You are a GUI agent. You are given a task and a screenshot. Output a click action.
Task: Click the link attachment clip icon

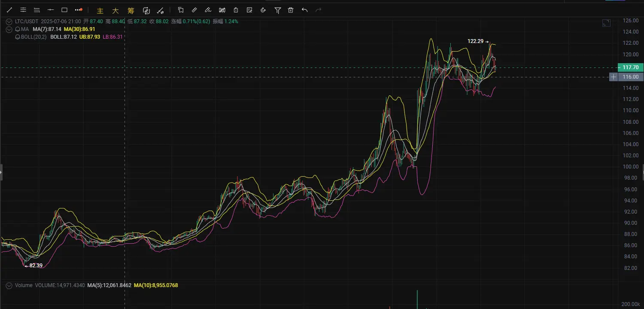tap(263, 10)
